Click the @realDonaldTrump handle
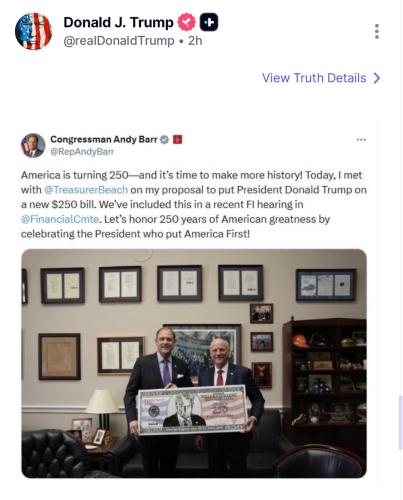The width and height of the screenshot is (403, 500). [119, 41]
